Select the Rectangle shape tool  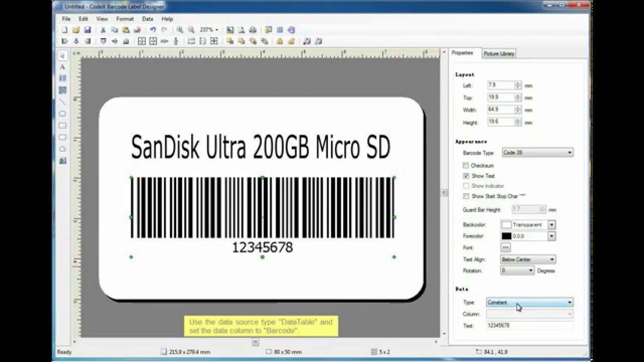pos(62,126)
